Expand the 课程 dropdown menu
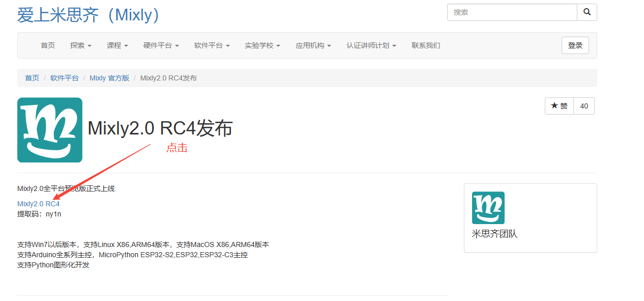 [118, 45]
